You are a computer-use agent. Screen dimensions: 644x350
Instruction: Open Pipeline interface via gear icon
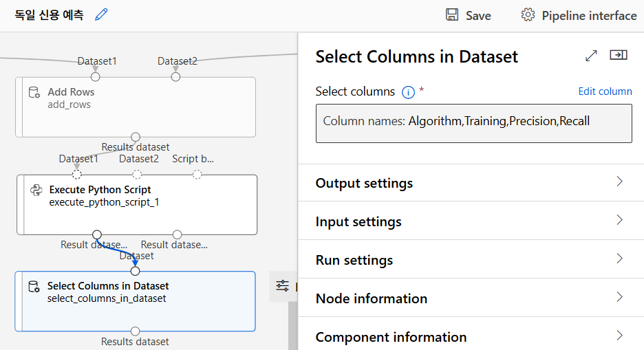pos(528,14)
